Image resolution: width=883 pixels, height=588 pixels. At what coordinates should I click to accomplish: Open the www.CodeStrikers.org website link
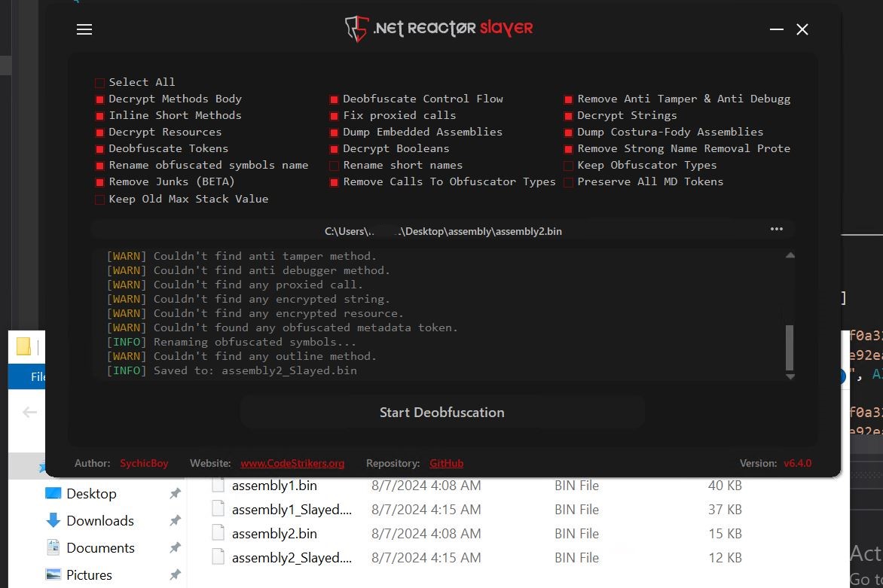click(292, 464)
